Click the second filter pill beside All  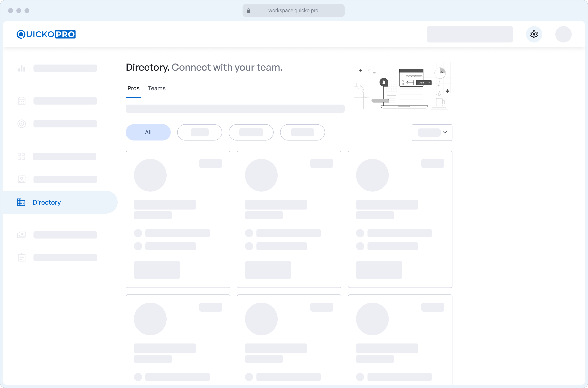pos(199,132)
